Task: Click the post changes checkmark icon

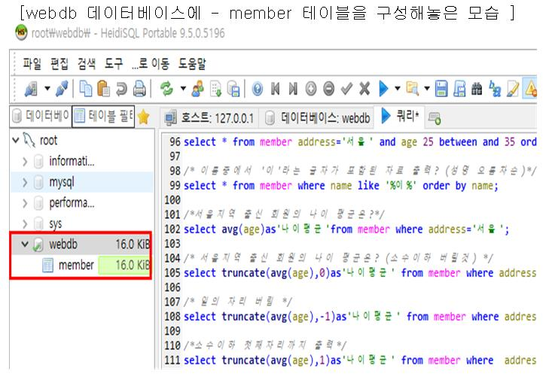Action: click(x=346, y=89)
